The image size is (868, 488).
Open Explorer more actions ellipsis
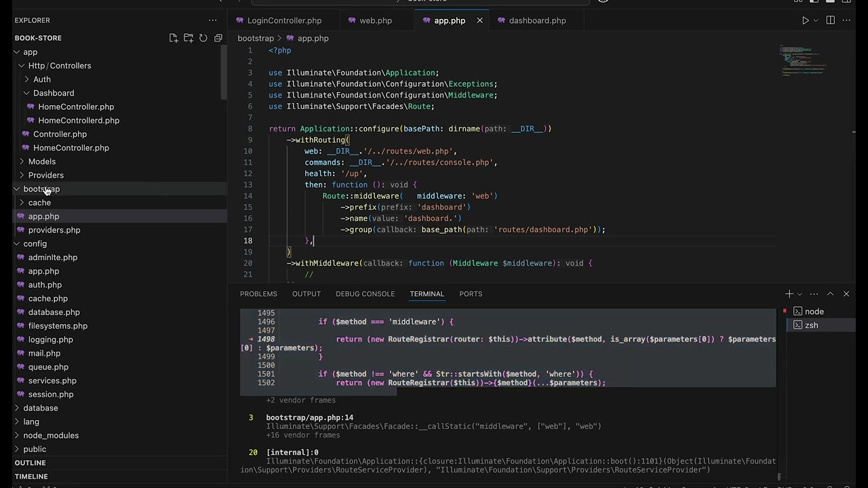pos(213,20)
